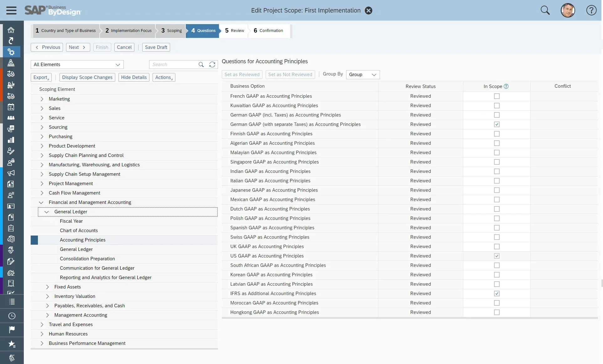The height and width of the screenshot is (364, 603).
Task: Click the Home icon in sidebar
Action: pos(11,30)
